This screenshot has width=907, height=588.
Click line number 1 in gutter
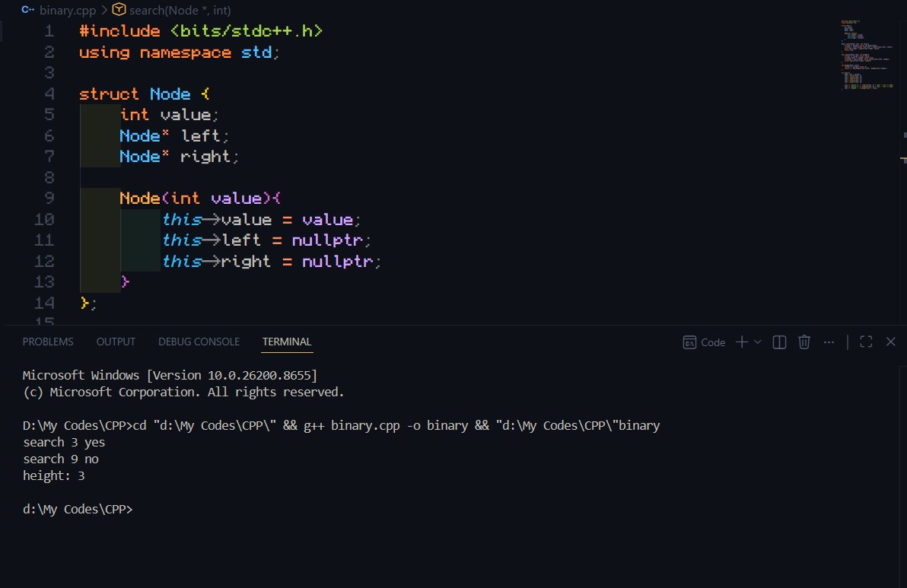pos(49,31)
